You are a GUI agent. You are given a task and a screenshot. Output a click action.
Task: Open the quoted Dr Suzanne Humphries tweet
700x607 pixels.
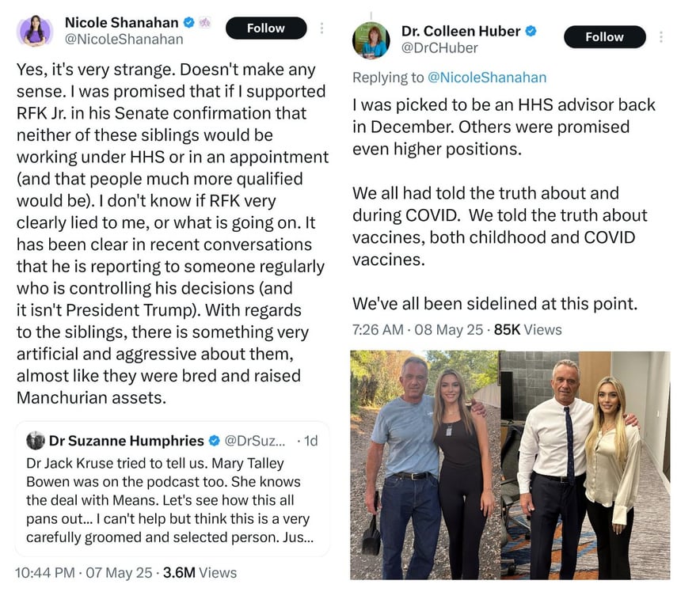tap(173, 488)
